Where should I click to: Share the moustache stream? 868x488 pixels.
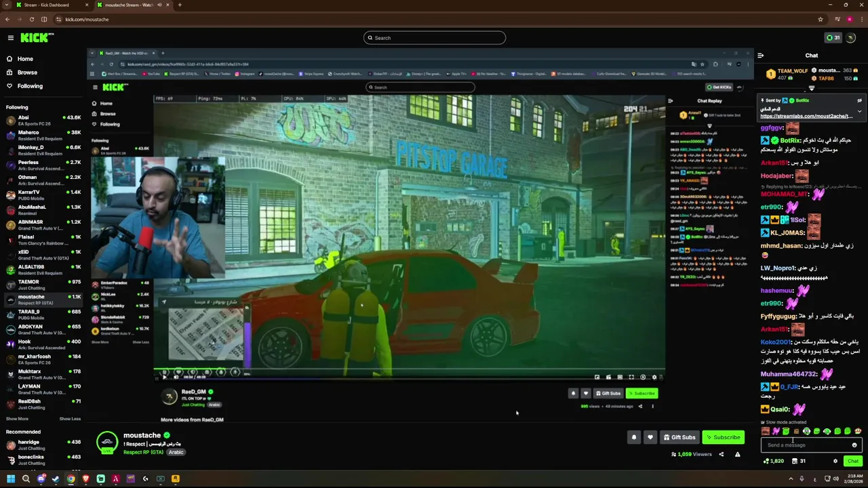722,454
